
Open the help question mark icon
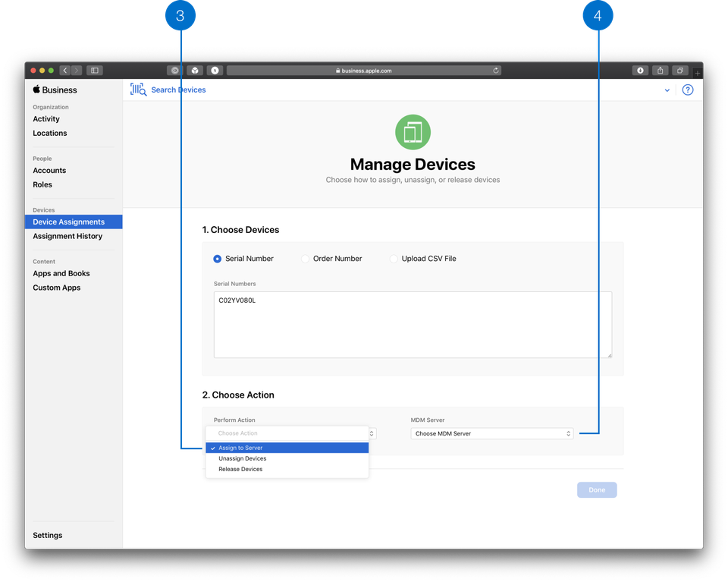point(688,90)
